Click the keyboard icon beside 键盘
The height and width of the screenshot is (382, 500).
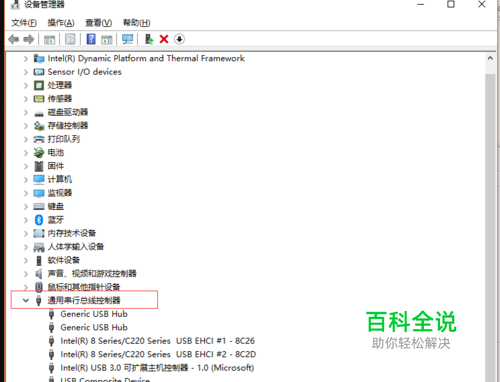click(39, 206)
